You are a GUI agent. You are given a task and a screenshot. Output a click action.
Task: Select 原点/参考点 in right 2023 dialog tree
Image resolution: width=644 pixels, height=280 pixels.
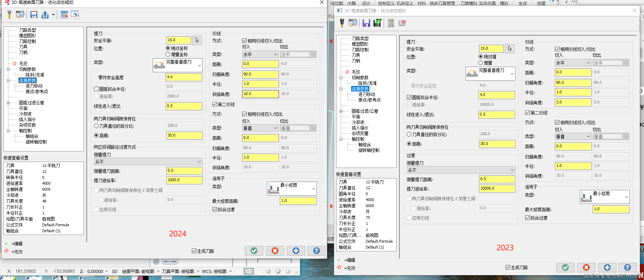369,100
